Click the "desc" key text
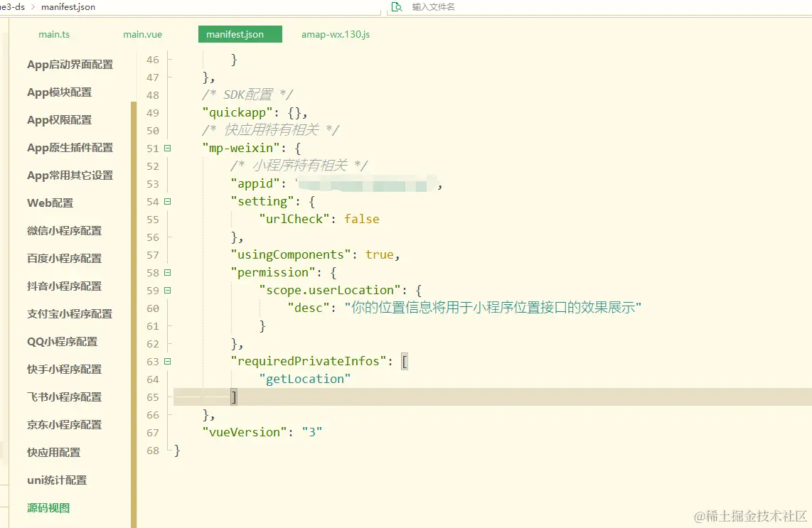Viewport: 812px width, 528px height. point(308,308)
